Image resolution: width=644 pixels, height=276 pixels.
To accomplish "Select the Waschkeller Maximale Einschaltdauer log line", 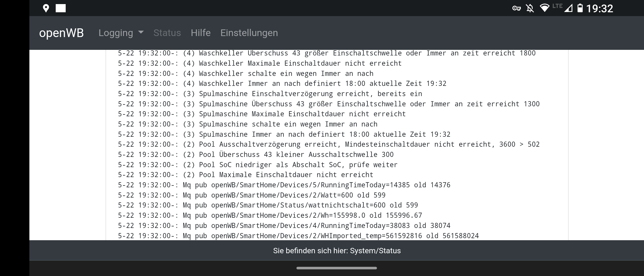I will click(x=260, y=63).
